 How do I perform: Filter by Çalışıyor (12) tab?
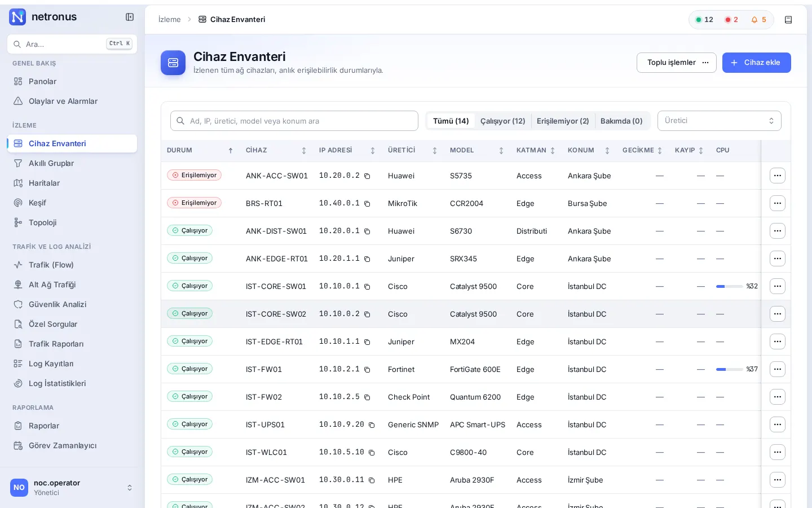click(x=503, y=121)
